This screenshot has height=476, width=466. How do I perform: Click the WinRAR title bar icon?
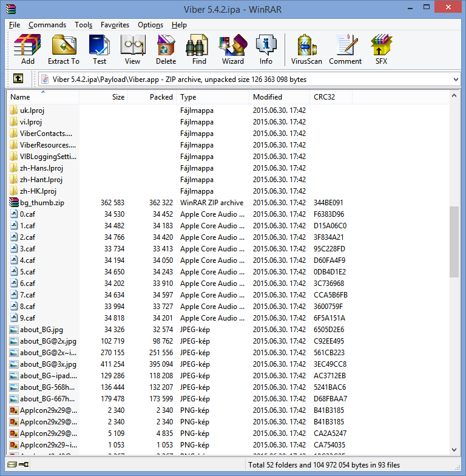pos(11,9)
